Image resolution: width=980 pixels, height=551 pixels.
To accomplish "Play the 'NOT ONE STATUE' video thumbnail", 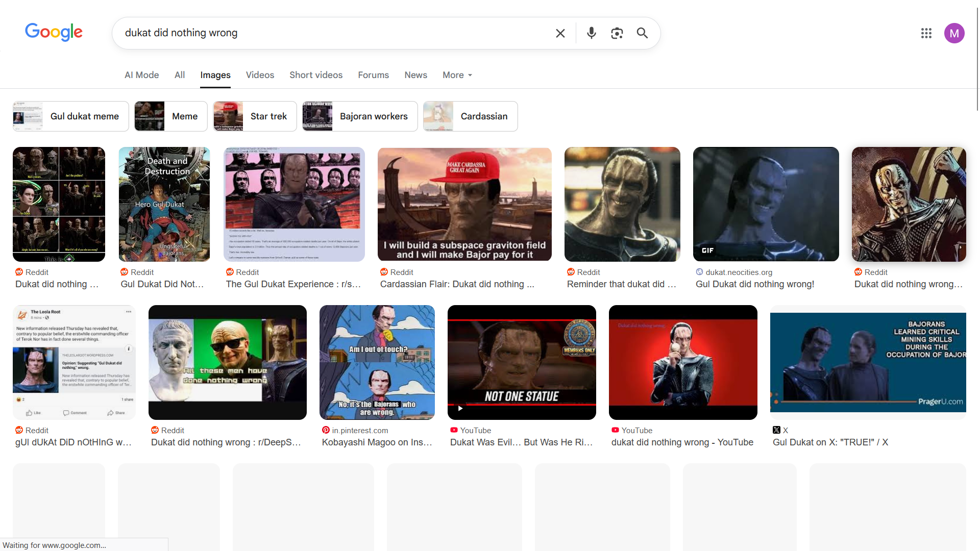I will pos(521,362).
